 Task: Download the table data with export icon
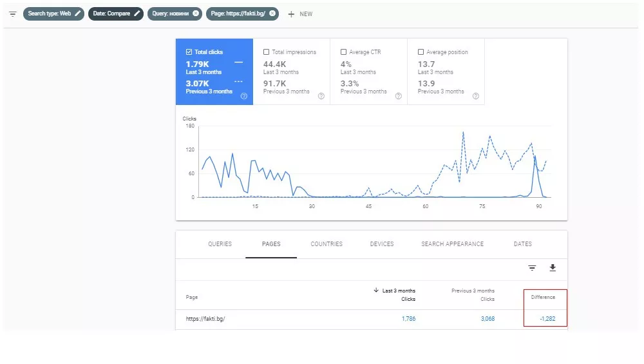(553, 268)
